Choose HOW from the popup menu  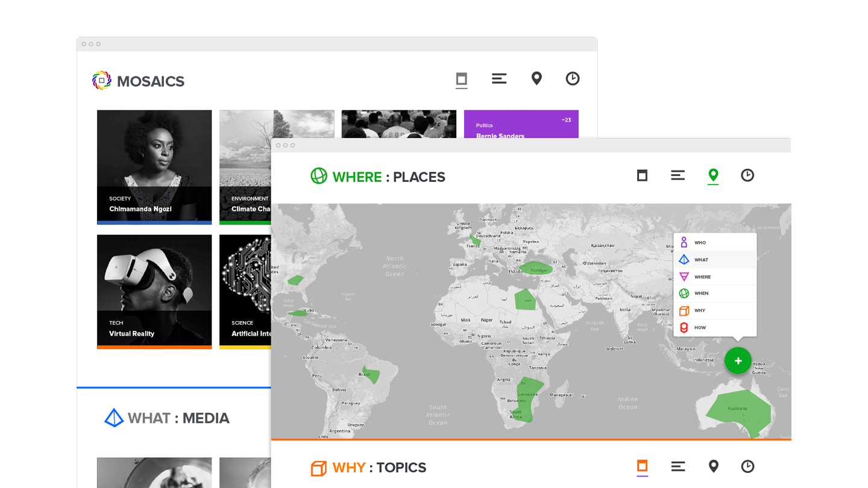pos(715,328)
